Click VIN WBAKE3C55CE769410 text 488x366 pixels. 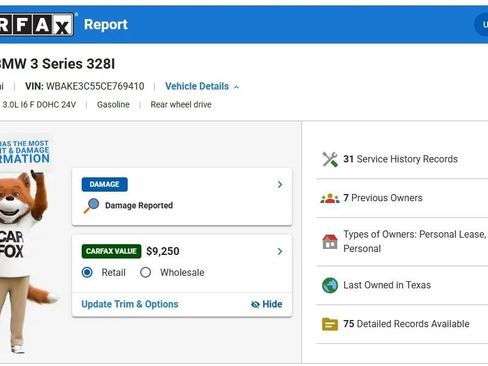(85, 86)
